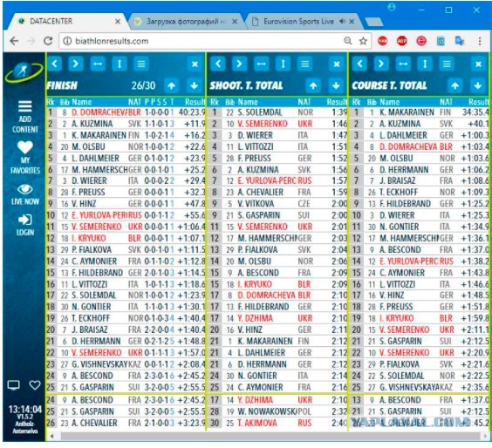Viewport: 492px width, 448px height.
Task: Click the up arrow in COURSE T. TOTAL header
Action: click(x=455, y=85)
